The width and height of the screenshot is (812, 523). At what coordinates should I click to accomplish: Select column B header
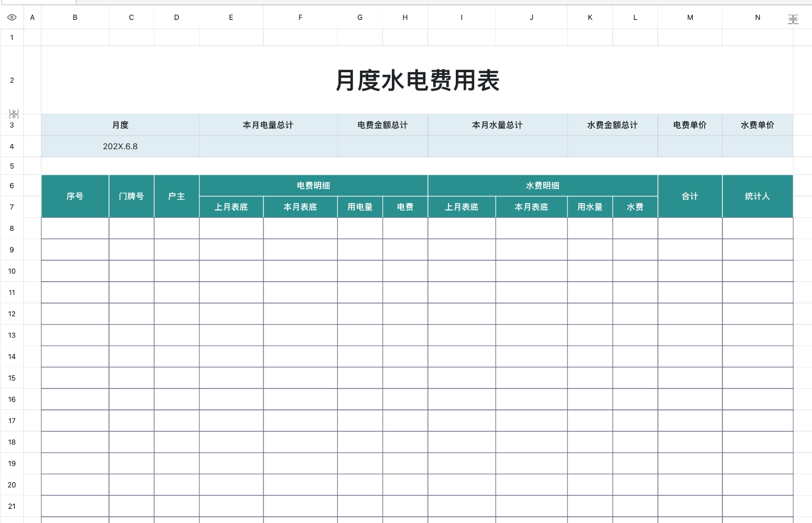[75, 17]
